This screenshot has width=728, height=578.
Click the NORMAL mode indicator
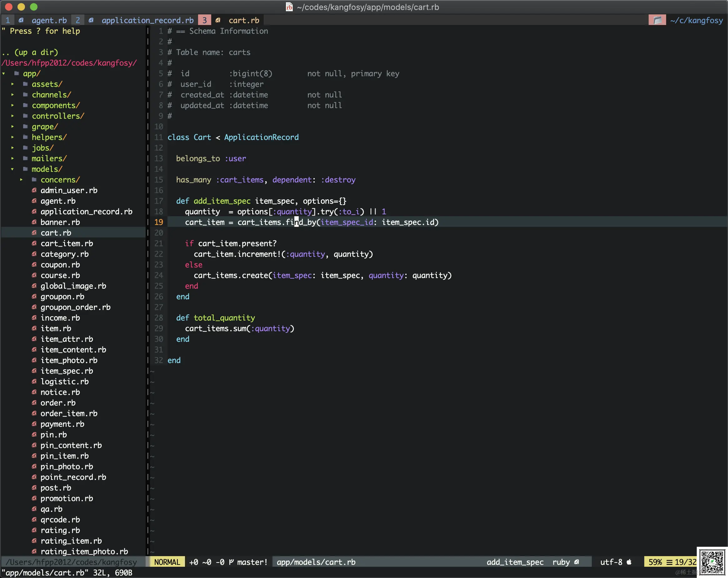point(167,562)
